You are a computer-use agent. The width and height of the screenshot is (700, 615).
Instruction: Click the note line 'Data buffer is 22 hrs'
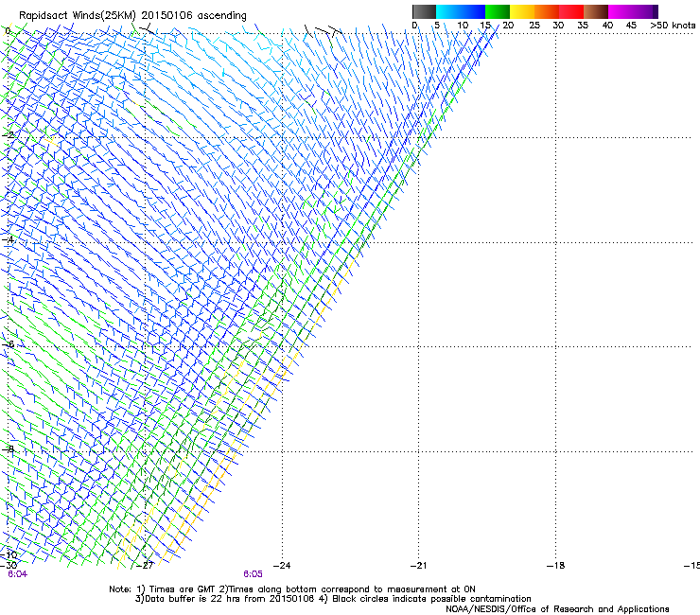[333, 599]
